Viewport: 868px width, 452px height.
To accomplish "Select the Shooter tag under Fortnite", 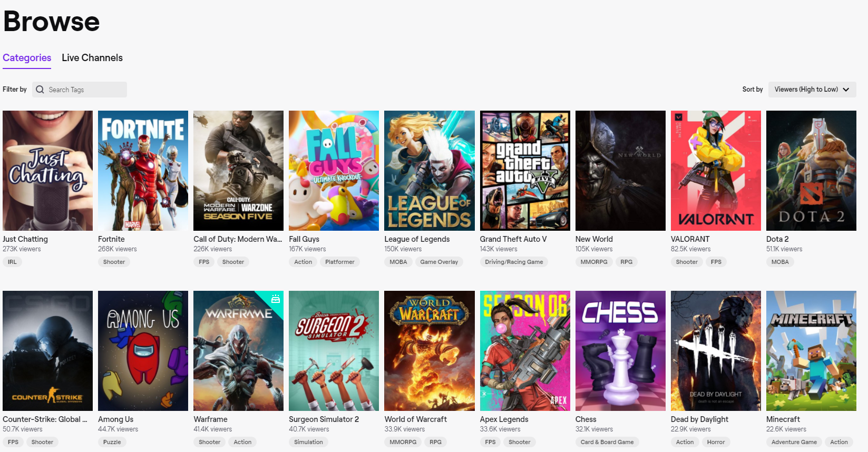I will [x=114, y=262].
